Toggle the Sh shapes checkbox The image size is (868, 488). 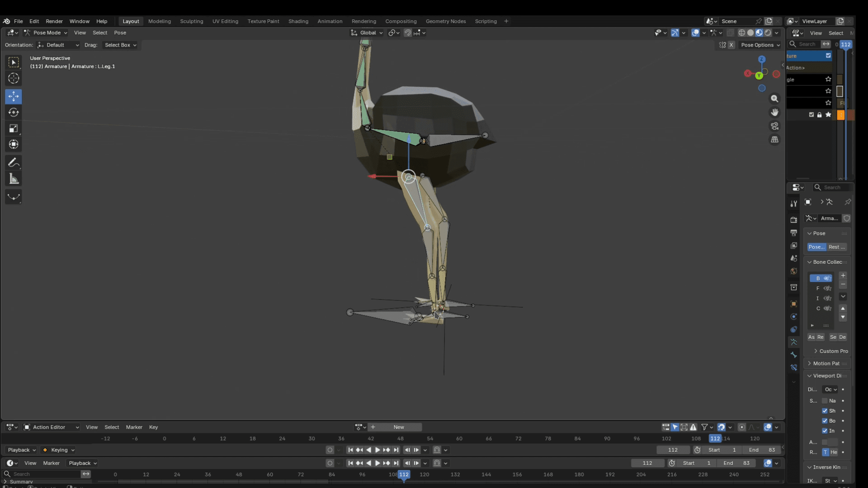[x=825, y=411]
